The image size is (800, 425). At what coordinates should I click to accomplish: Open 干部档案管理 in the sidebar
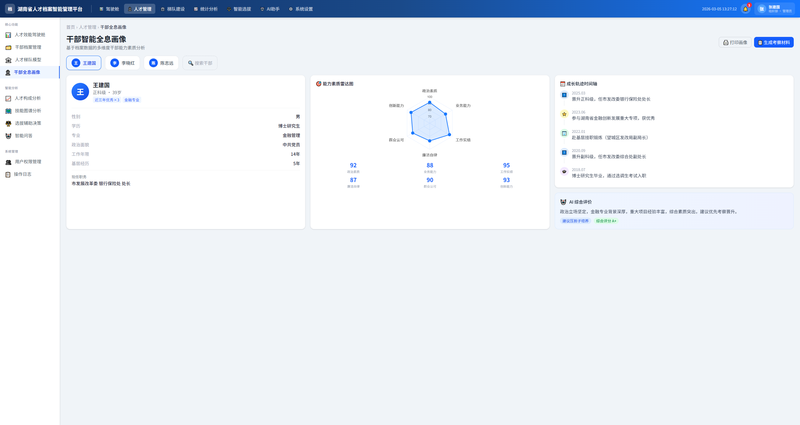point(28,47)
